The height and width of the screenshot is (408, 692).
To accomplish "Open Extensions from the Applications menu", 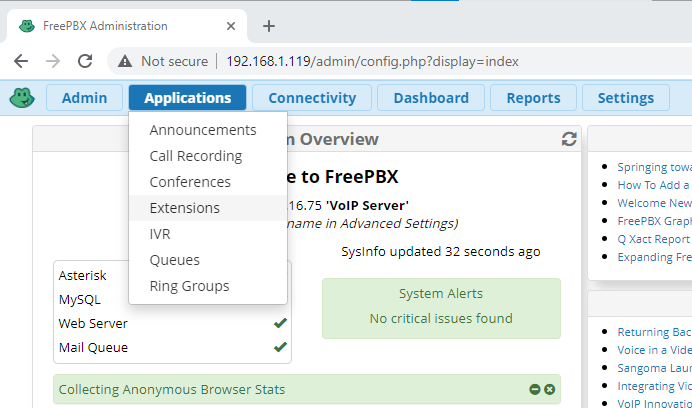I will (x=208, y=208).
